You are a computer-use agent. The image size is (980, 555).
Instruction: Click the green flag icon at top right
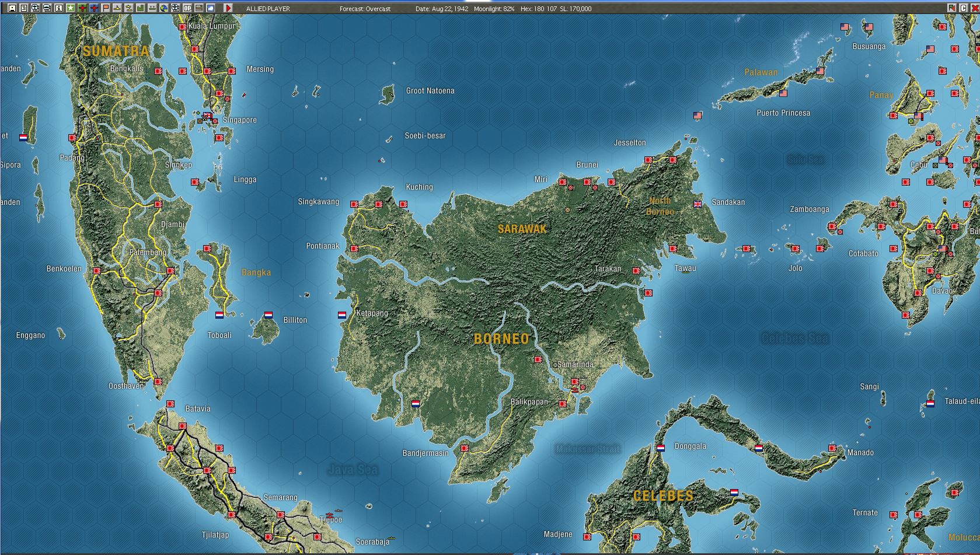point(952,8)
